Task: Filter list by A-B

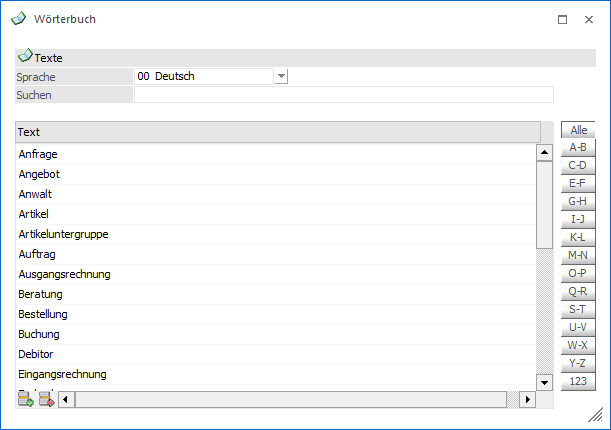Action: point(577,148)
